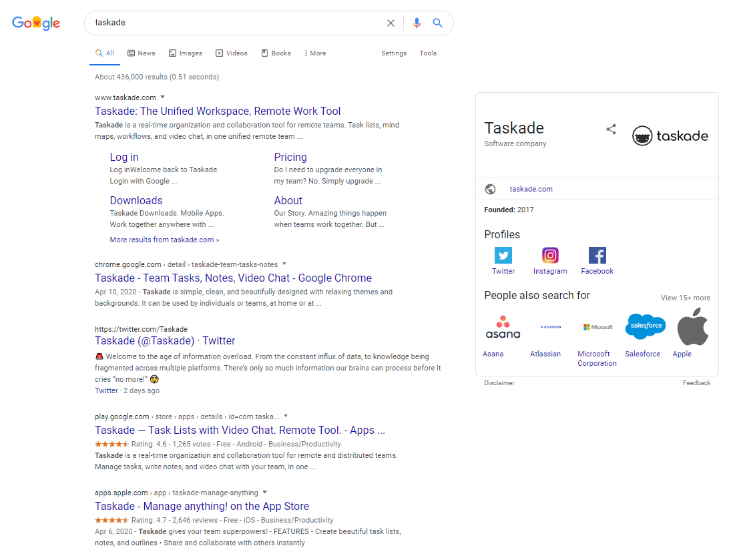Click 'View 15+ more' related searches

(x=686, y=298)
